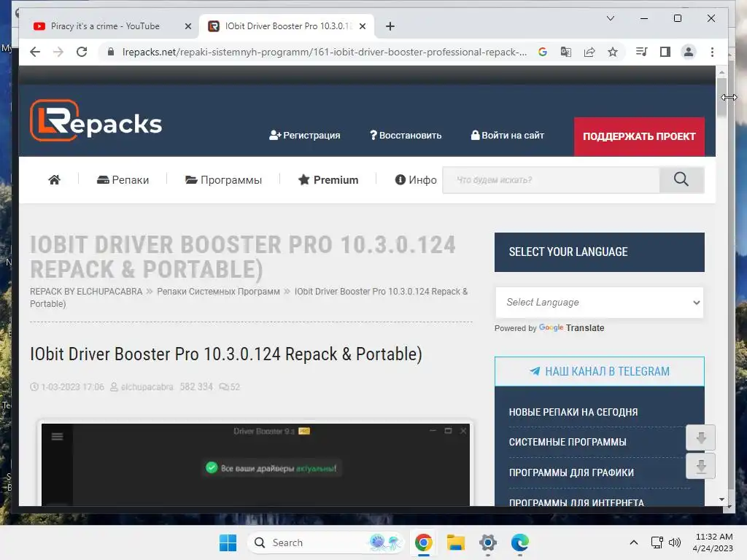
Task: Open the 52 comments count link
Action: 230,386
